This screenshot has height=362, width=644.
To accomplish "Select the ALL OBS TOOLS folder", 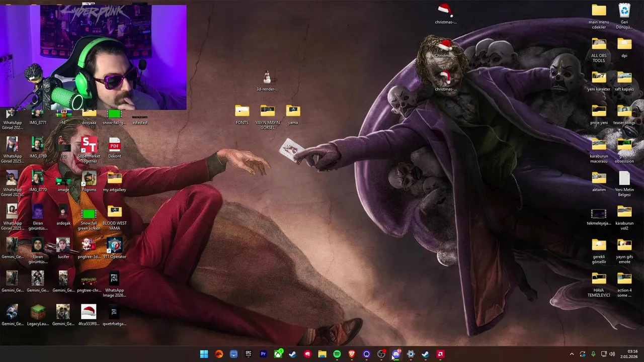I will (x=599, y=50).
